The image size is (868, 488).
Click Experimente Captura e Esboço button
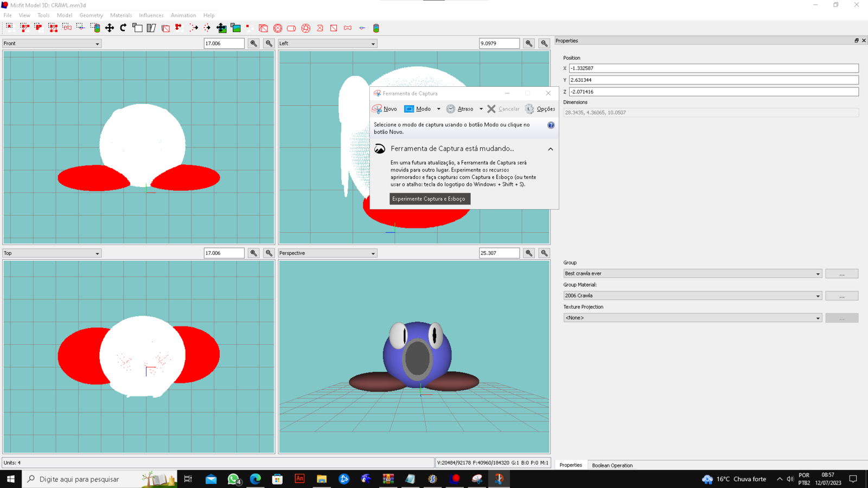coord(430,199)
